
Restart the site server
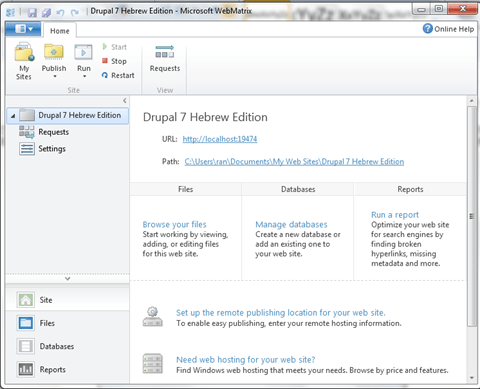[x=118, y=75]
